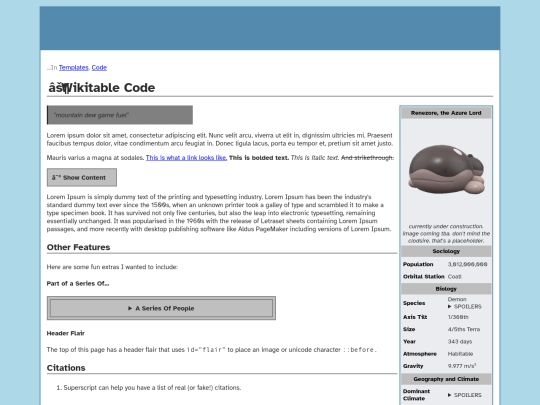Click the 'mountain dew game fuel' quote box
The height and width of the screenshot is (405, 540).
pyautogui.click(x=120, y=115)
